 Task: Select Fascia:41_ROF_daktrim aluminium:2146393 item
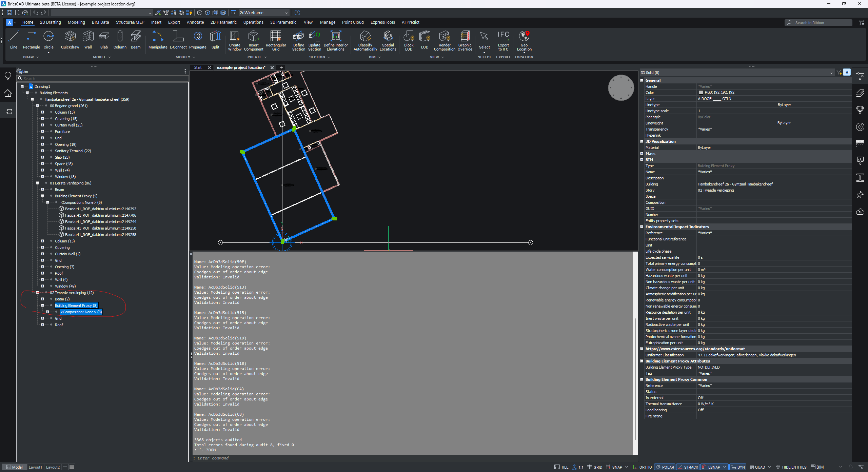coord(100,209)
